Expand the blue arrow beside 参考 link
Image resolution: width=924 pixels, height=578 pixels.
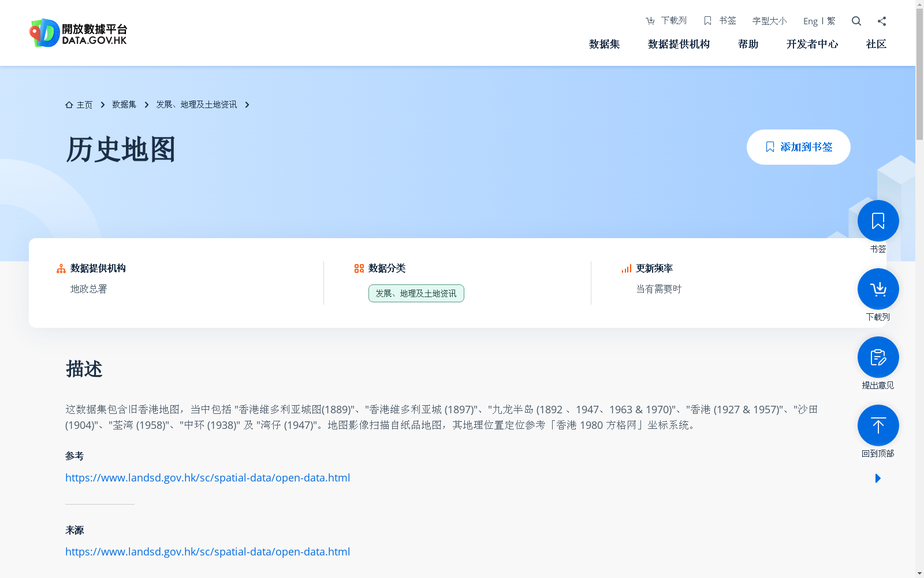878,478
